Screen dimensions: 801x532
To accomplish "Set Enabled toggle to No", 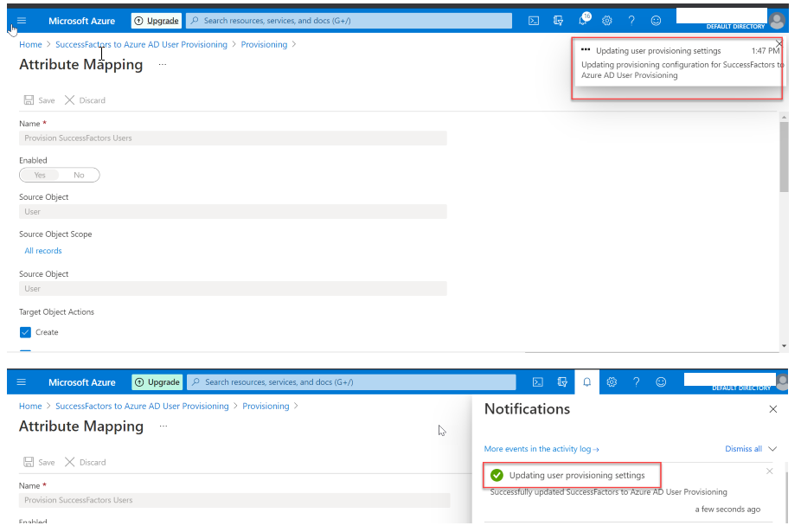I will [x=79, y=175].
